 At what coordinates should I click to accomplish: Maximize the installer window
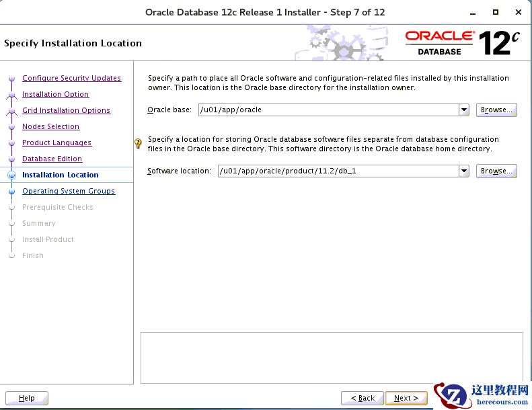click(496, 12)
